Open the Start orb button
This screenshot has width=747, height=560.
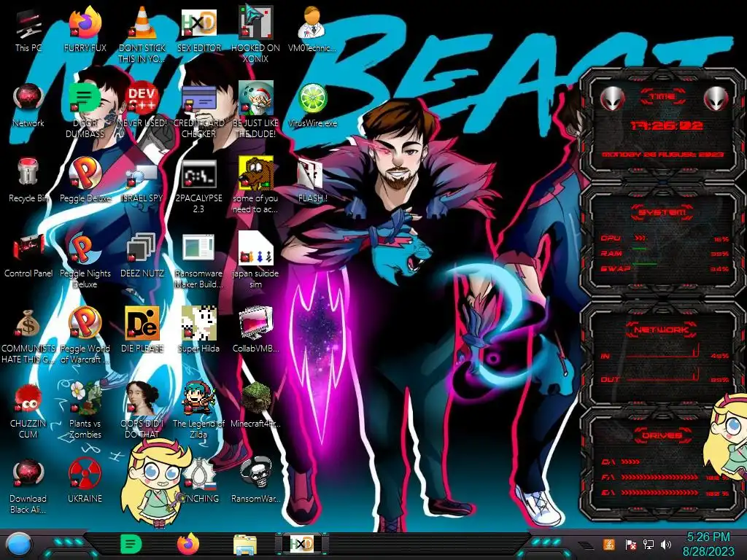(19, 545)
